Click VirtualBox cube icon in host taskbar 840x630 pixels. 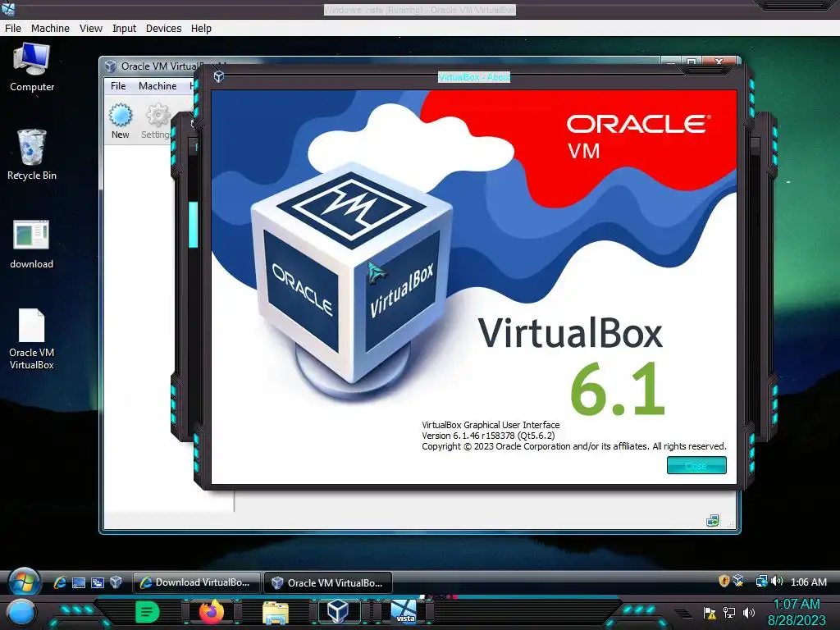[338, 612]
